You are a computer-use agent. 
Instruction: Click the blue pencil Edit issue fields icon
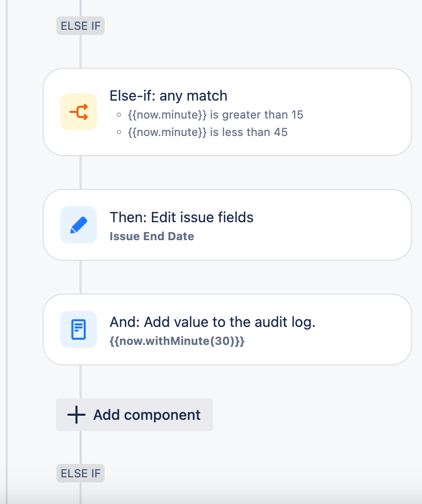tap(79, 225)
